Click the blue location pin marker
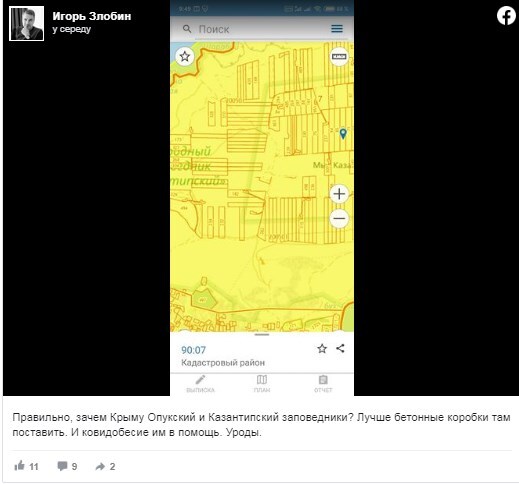Screen dimensions: 519x484 pos(343,134)
